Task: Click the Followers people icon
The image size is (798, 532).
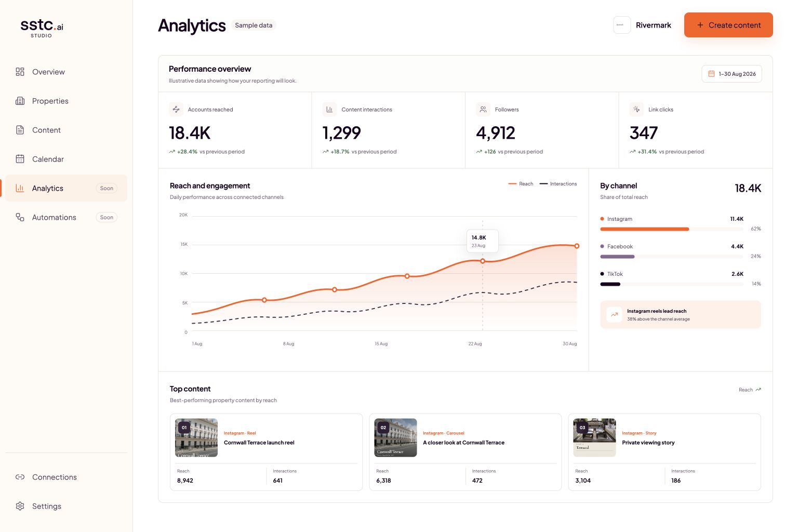Action: tap(483, 109)
